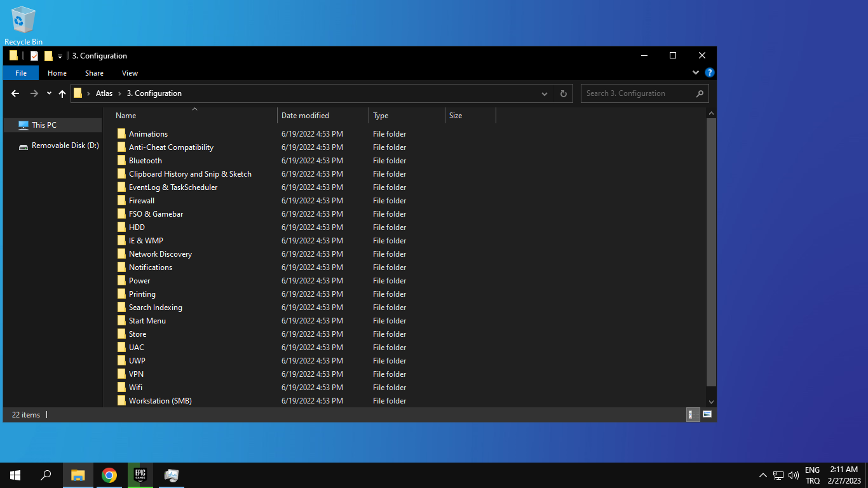Click the Search 3. Configuration field
The height and width of the screenshot is (488, 868).
[x=645, y=93]
